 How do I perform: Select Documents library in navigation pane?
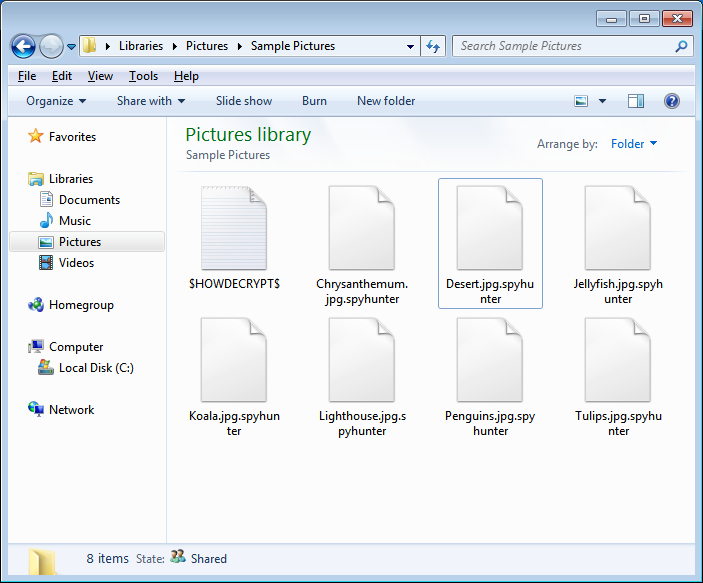[x=89, y=200]
